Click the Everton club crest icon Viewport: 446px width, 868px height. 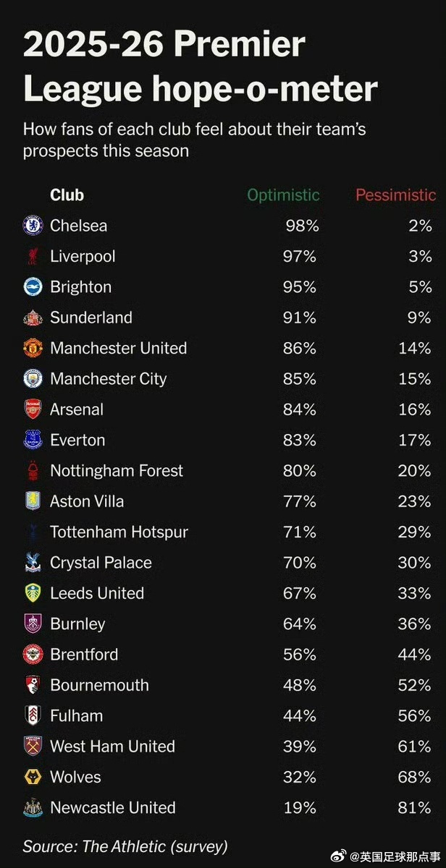point(33,440)
